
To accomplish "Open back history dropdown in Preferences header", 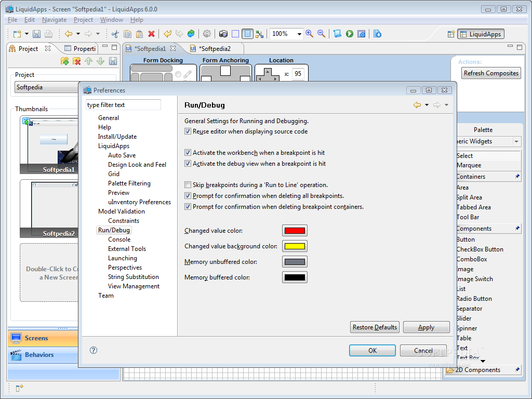I will (x=427, y=105).
